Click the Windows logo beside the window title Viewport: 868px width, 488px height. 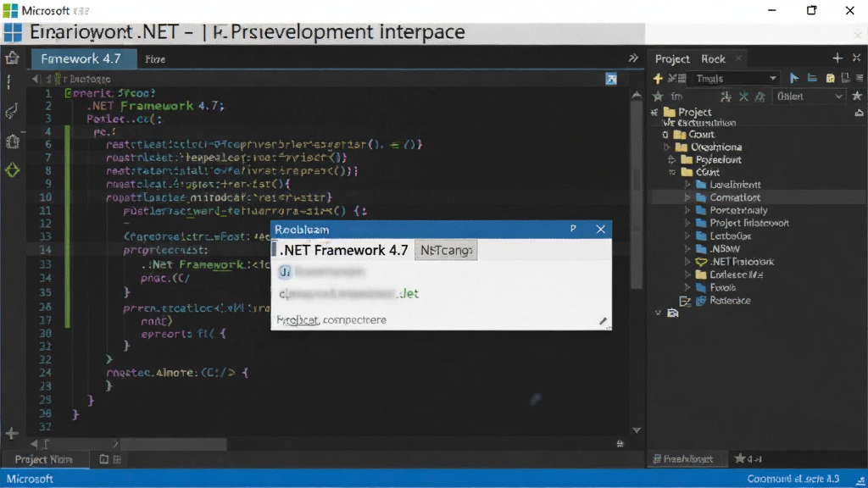(13, 33)
